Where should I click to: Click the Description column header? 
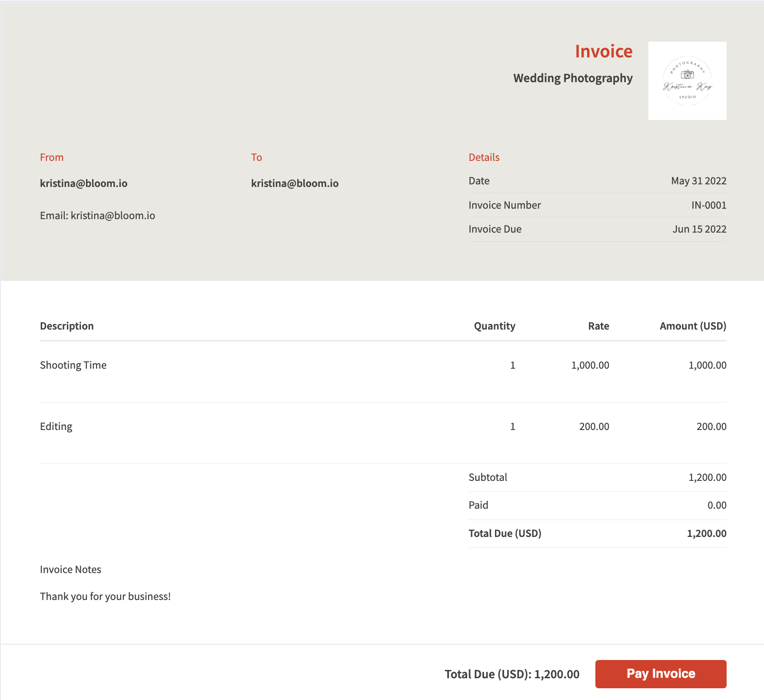tap(67, 326)
